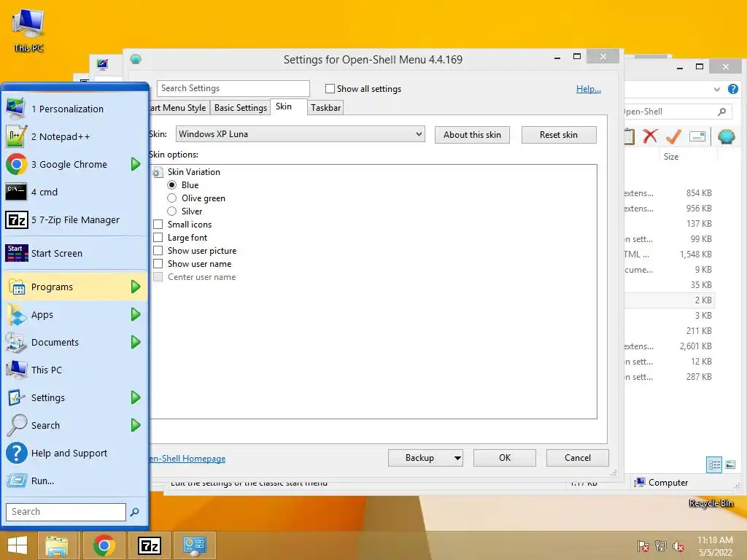
Task: Confirm settings with OK button
Action: pyautogui.click(x=505, y=458)
